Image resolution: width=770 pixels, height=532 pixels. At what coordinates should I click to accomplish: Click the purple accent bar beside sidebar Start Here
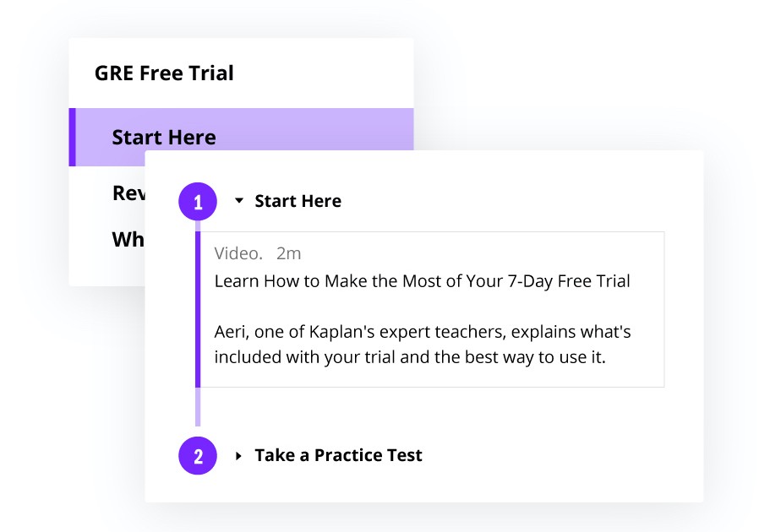coord(72,137)
